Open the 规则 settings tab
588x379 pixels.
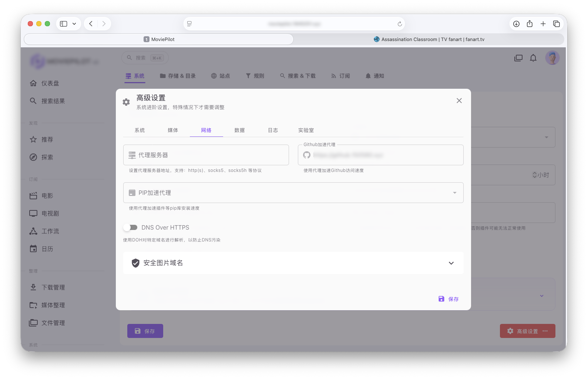point(255,76)
